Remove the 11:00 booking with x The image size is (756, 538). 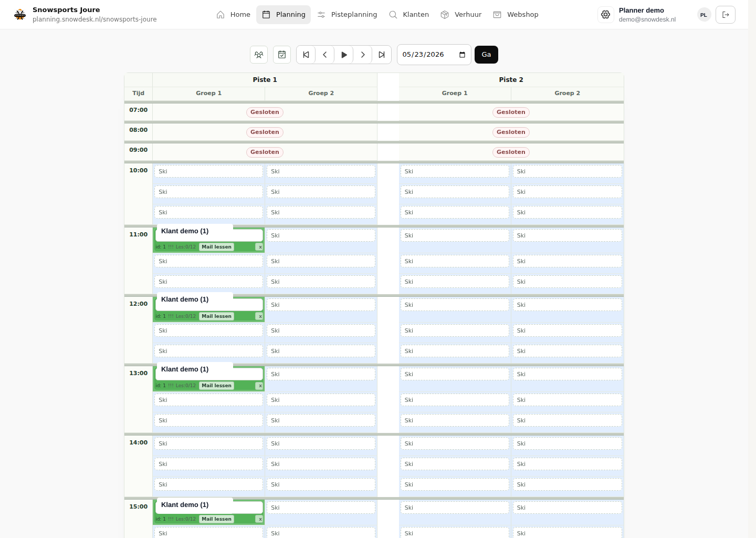coord(260,247)
